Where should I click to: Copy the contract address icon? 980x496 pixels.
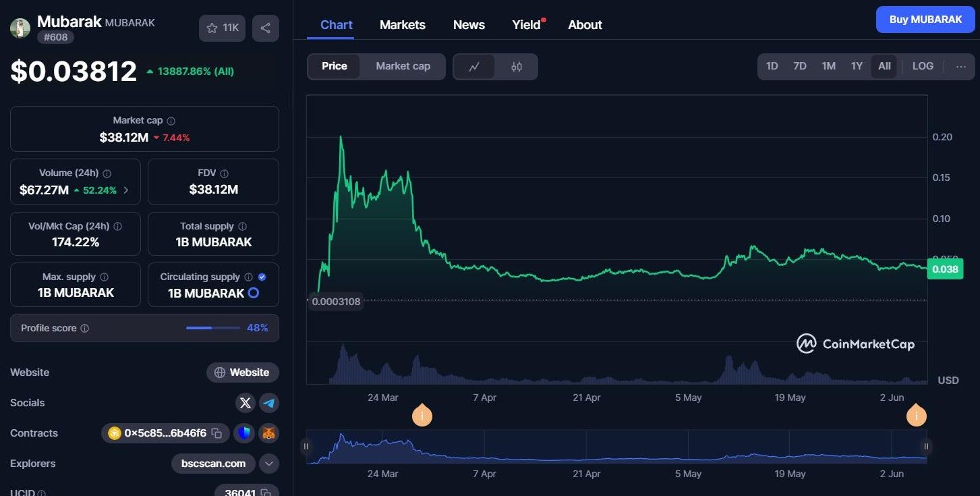217,433
